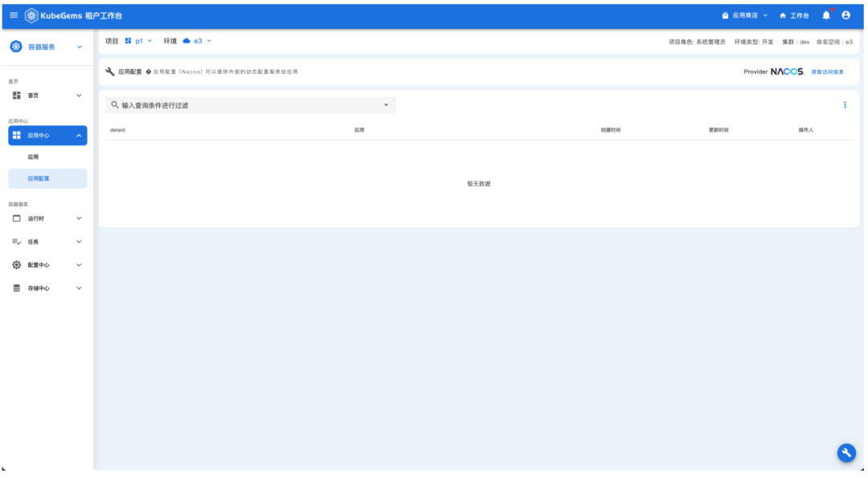Open the notifications bell
The height and width of the screenshot is (481, 868).
(x=826, y=15)
